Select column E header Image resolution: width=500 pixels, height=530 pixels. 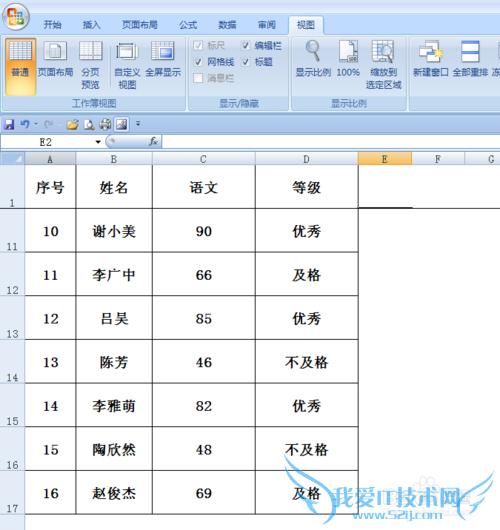click(385, 159)
